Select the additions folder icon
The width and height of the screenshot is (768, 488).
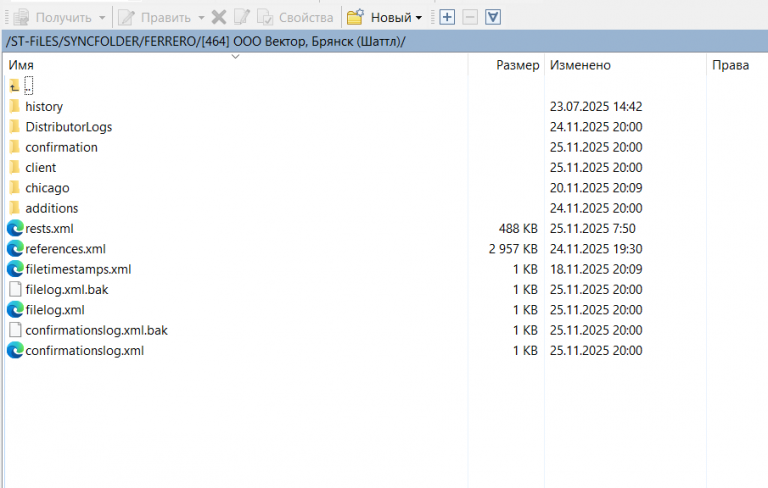pos(15,208)
